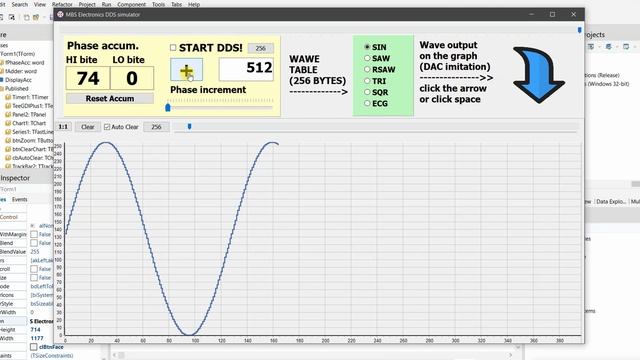This screenshot has width=640, height=360.
Task: Click the 1:1 zoom button
Action: [x=63, y=127]
